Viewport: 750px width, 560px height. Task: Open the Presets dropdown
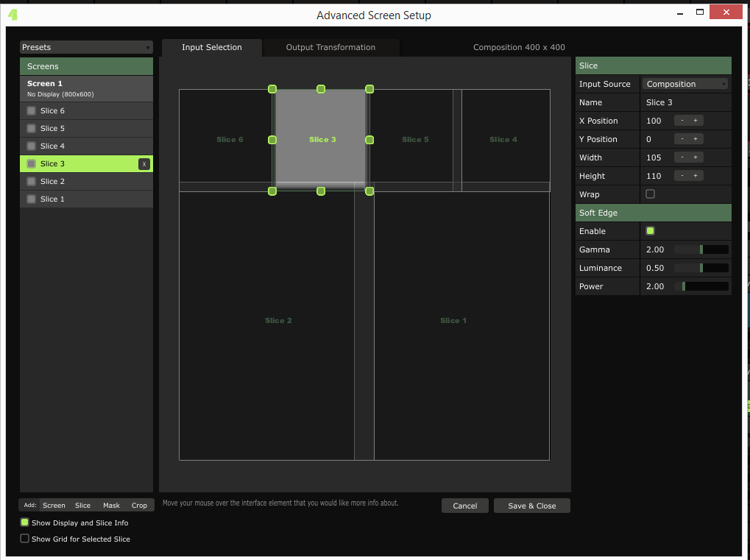tap(86, 47)
